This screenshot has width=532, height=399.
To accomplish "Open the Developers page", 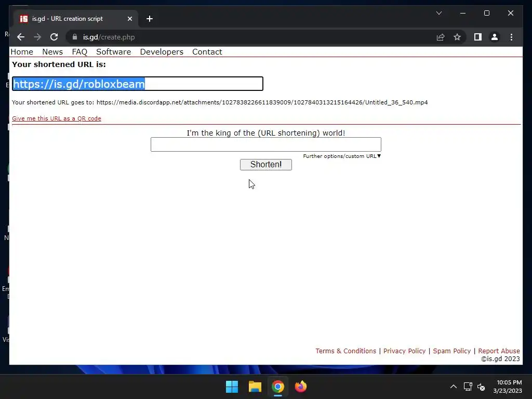I will tap(162, 52).
